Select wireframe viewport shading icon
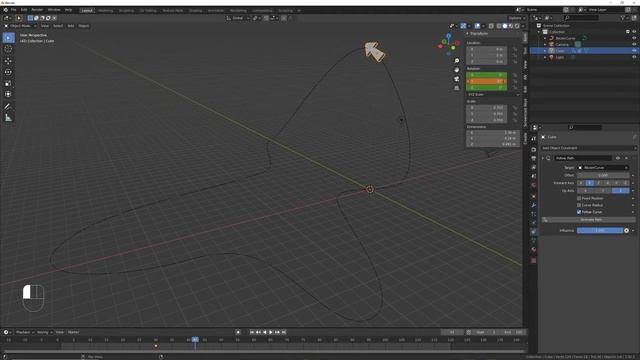 click(499, 26)
